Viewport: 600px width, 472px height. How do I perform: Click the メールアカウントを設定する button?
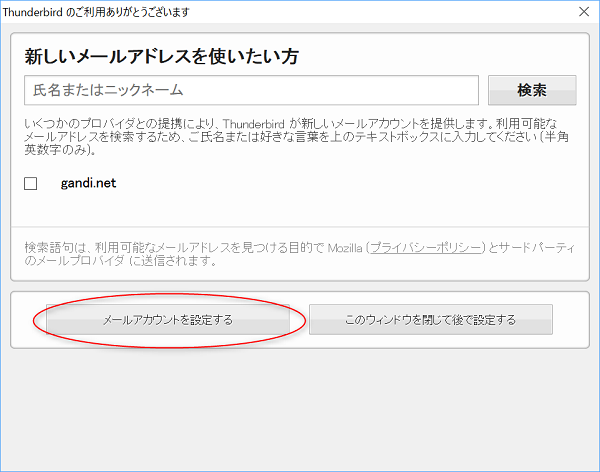[x=168, y=319]
